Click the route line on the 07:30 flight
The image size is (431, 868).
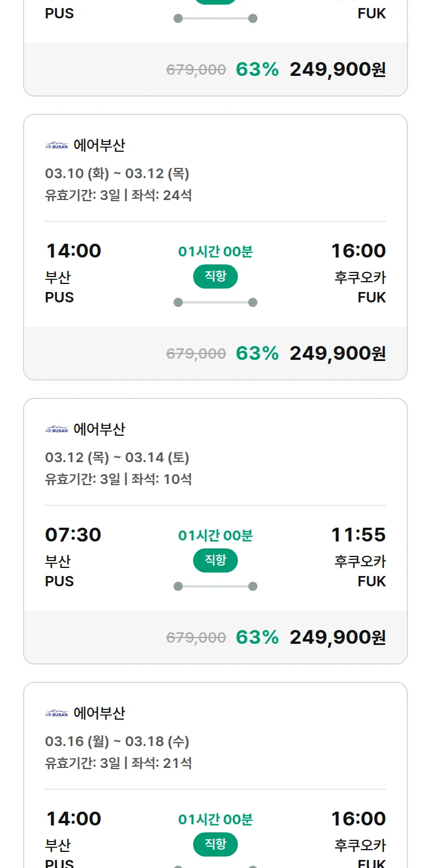(215, 586)
